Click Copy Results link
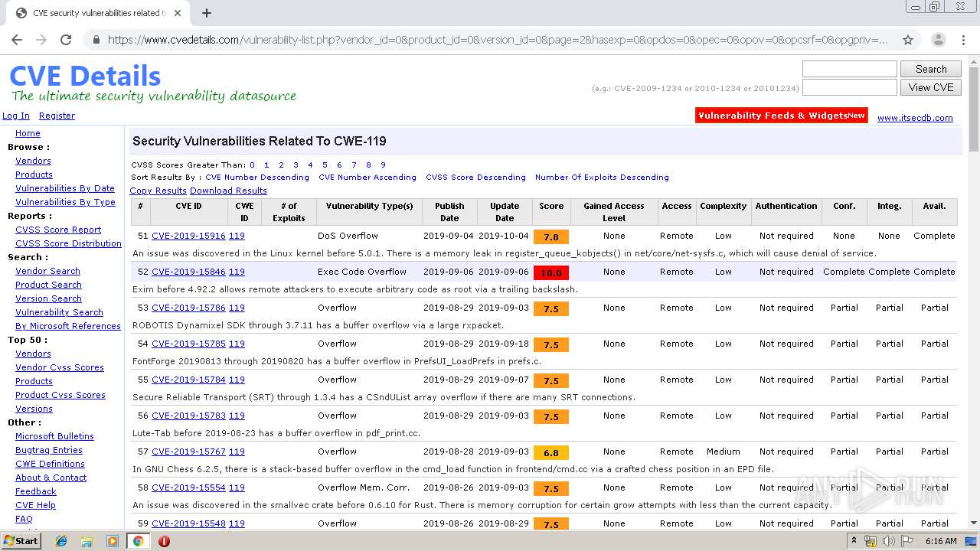980x551 pixels. click(158, 191)
